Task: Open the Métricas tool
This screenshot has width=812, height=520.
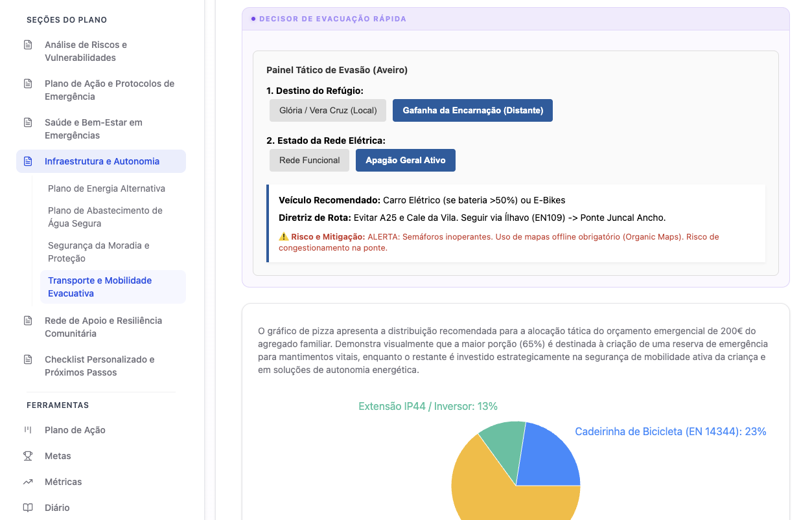Action: (101, 482)
